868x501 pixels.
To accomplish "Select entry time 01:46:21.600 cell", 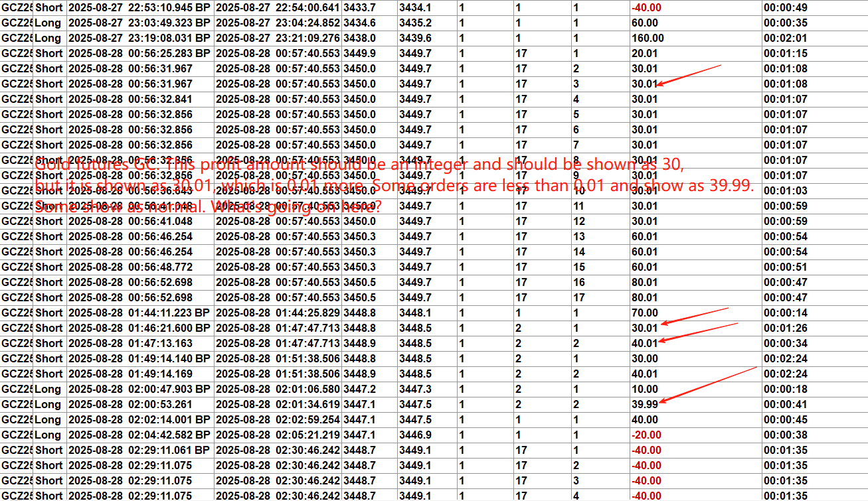I will point(140,328).
